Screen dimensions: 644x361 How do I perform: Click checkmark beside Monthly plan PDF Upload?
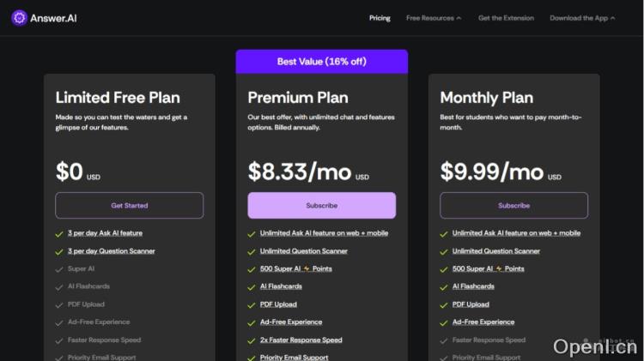pyautogui.click(x=444, y=304)
